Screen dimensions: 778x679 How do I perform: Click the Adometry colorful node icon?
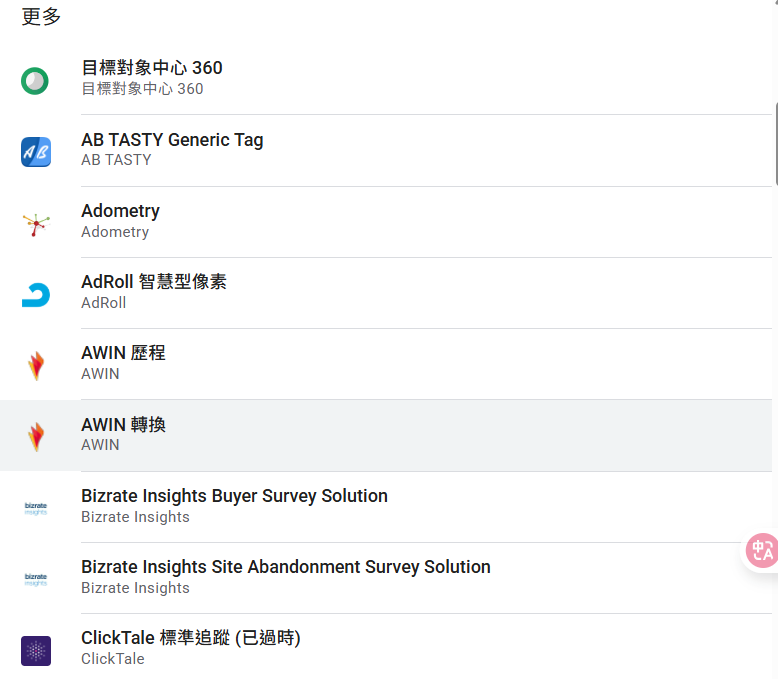pos(36,224)
